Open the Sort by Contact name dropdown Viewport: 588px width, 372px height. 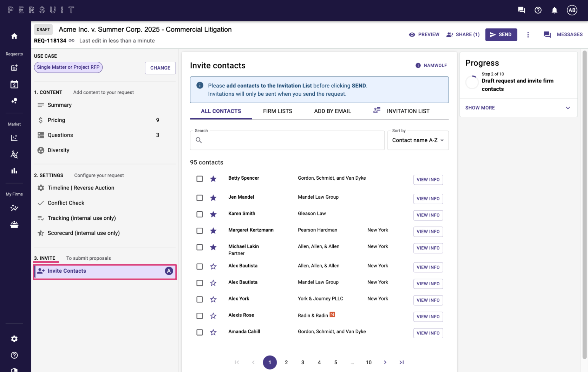(x=418, y=140)
